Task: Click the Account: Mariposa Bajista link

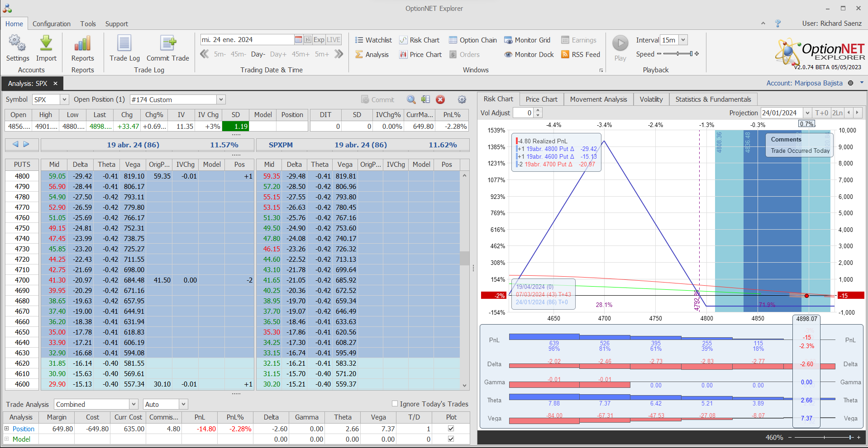Action: pyautogui.click(x=804, y=83)
